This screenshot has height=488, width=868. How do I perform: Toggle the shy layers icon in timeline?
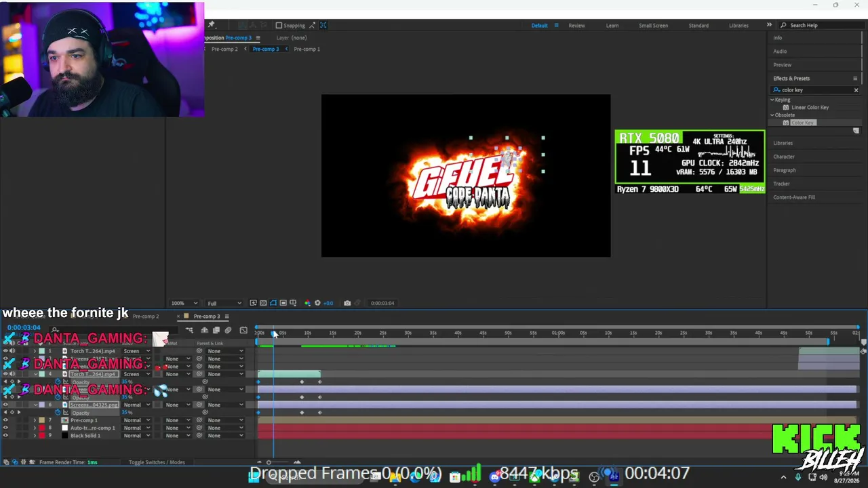pyautogui.click(x=204, y=330)
